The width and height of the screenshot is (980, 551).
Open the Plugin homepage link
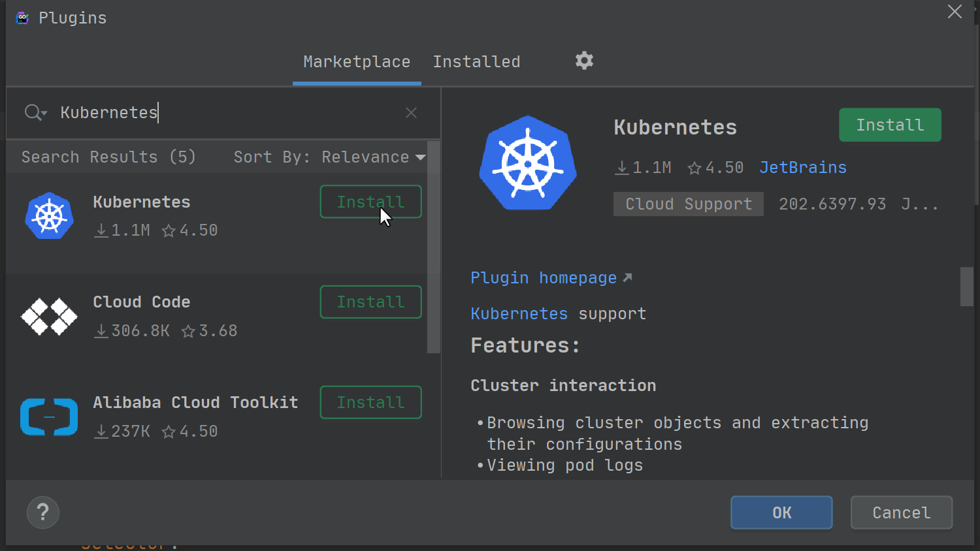click(544, 277)
